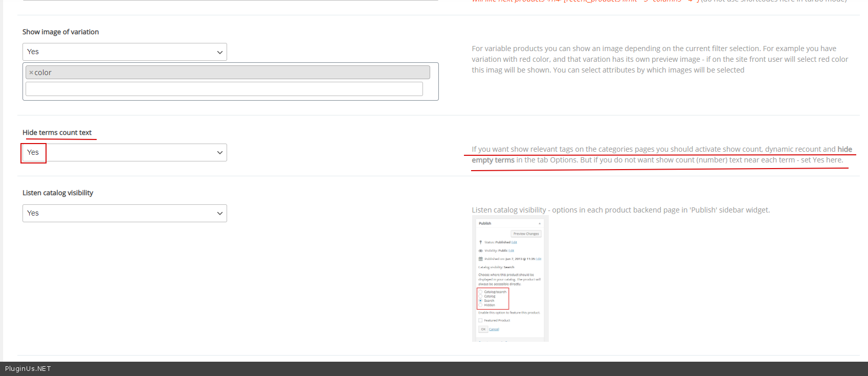Image resolution: width=868 pixels, height=376 pixels.
Task: Open the Hide terms count text dropdown
Action: [x=125, y=152]
